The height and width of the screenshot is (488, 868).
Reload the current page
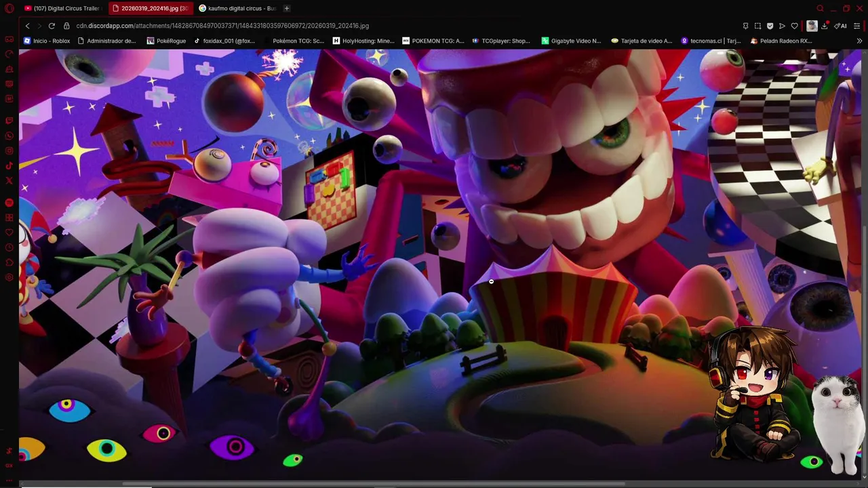coord(52,26)
